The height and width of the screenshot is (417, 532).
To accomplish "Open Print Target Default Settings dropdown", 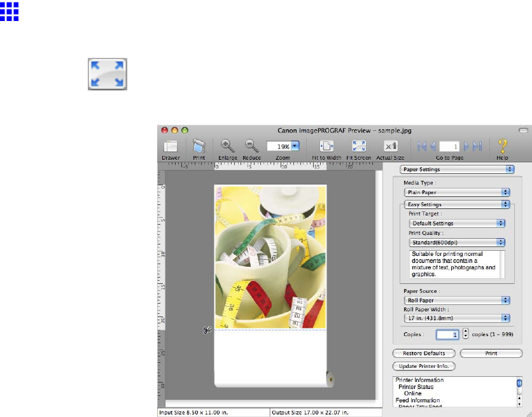I will point(457,223).
